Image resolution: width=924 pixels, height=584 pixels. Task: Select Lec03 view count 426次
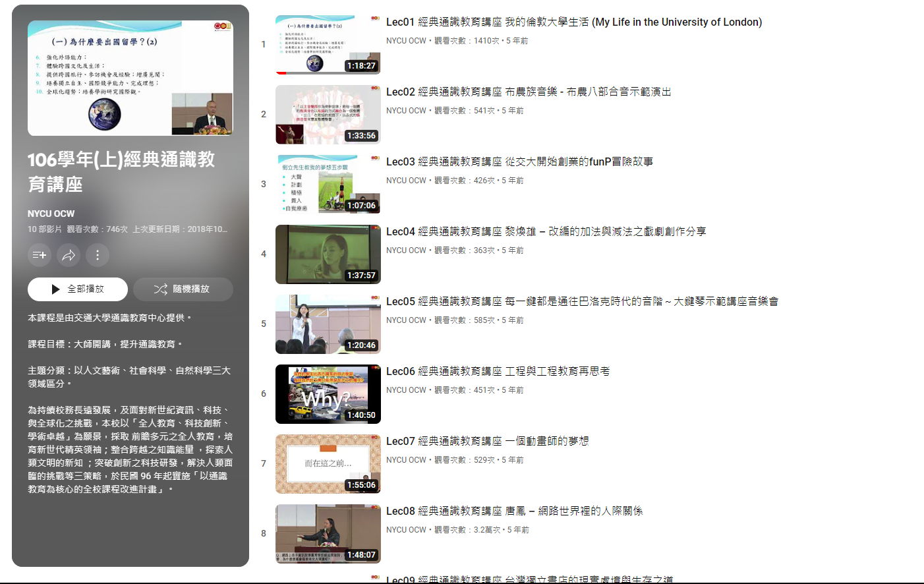[x=465, y=181]
